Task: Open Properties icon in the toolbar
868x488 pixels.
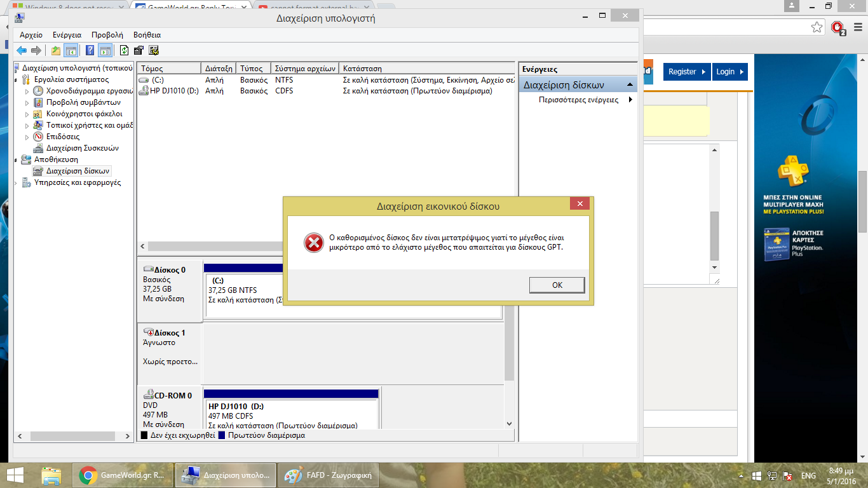Action: (x=139, y=51)
